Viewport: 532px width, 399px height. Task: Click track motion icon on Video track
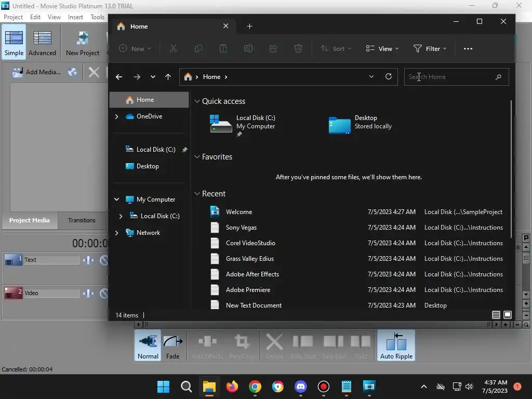click(88, 293)
